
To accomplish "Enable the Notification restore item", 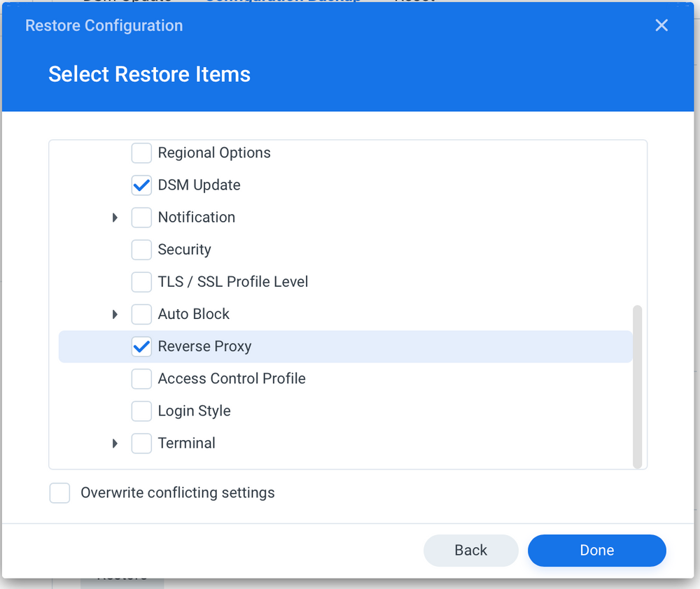I will [141, 218].
